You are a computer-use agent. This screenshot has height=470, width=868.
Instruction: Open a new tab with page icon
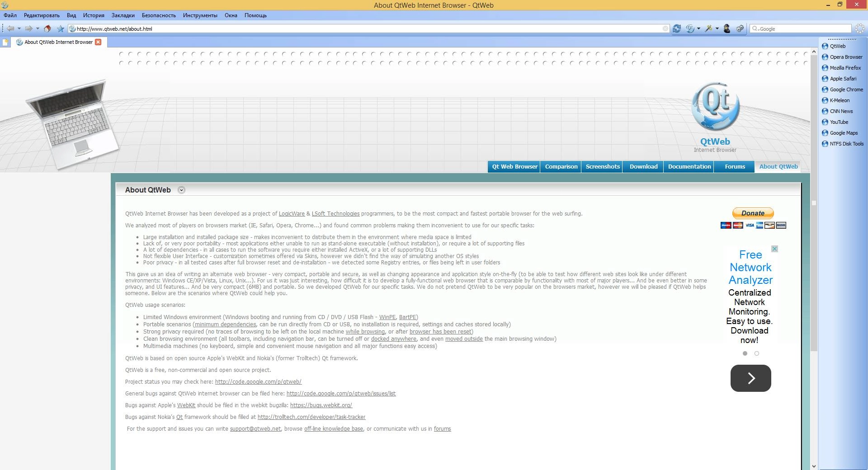[x=5, y=42]
